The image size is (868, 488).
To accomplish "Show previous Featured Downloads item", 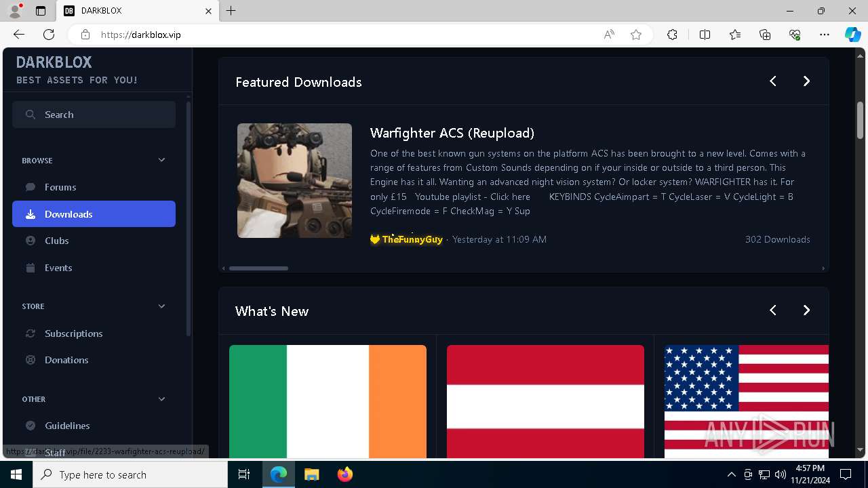I will point(773,81).
